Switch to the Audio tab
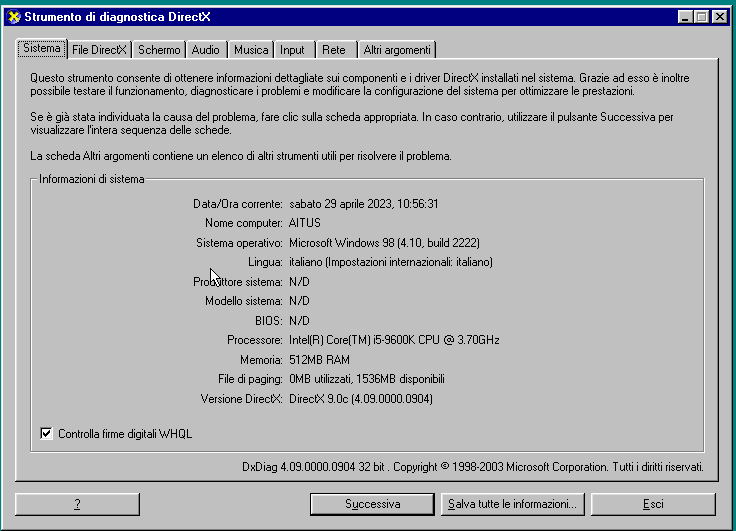The width and height of the screenshot is (736, 531). coord(206,50)
